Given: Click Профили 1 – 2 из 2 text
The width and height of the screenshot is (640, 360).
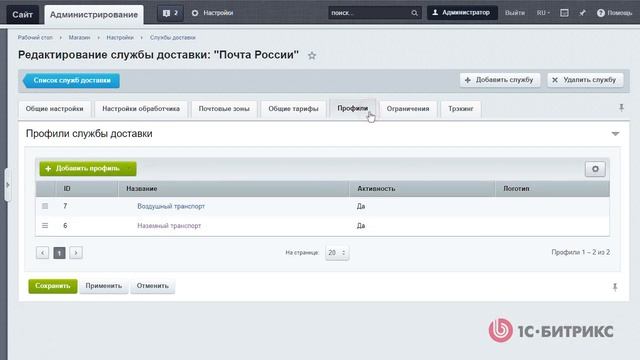Looking at the screenshot, I should click(x=580, y=253).
